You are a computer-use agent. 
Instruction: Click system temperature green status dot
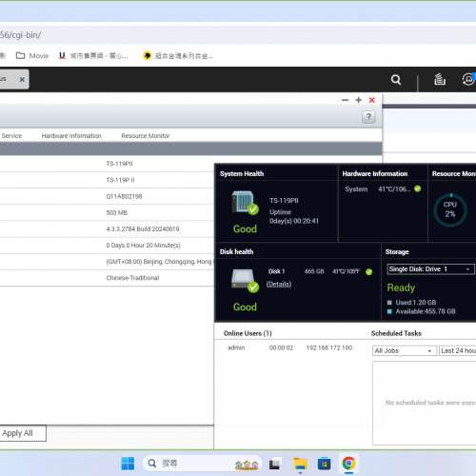click(418, 188)
